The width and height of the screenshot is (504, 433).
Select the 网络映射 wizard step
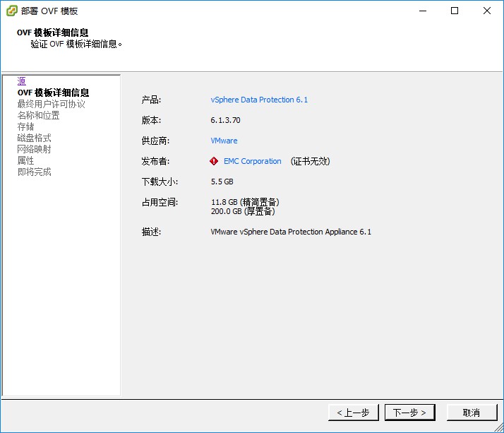(34, 149)
